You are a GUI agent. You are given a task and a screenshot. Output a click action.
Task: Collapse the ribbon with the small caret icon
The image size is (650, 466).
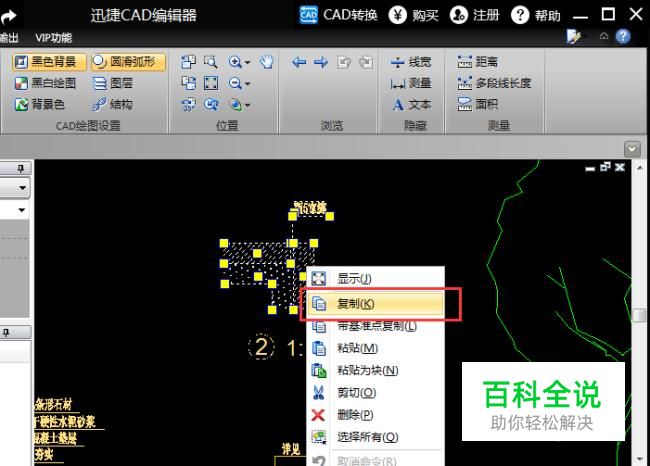[x=604, y=36]
